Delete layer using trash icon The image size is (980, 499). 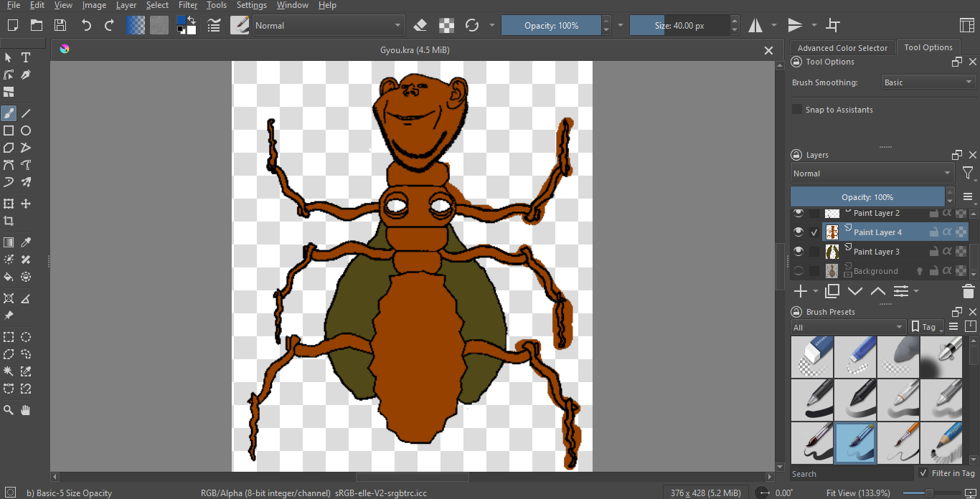tap(968, 291)
